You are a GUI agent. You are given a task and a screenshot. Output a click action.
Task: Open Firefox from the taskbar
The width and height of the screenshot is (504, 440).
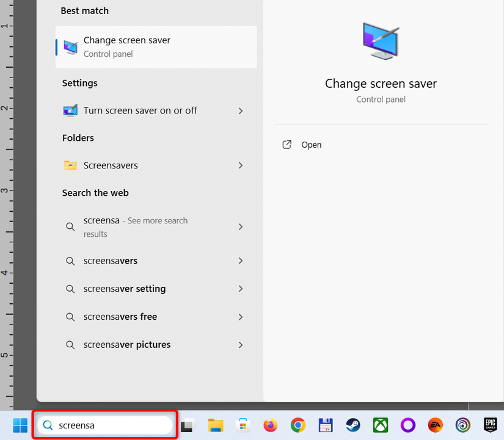[270, 425]
